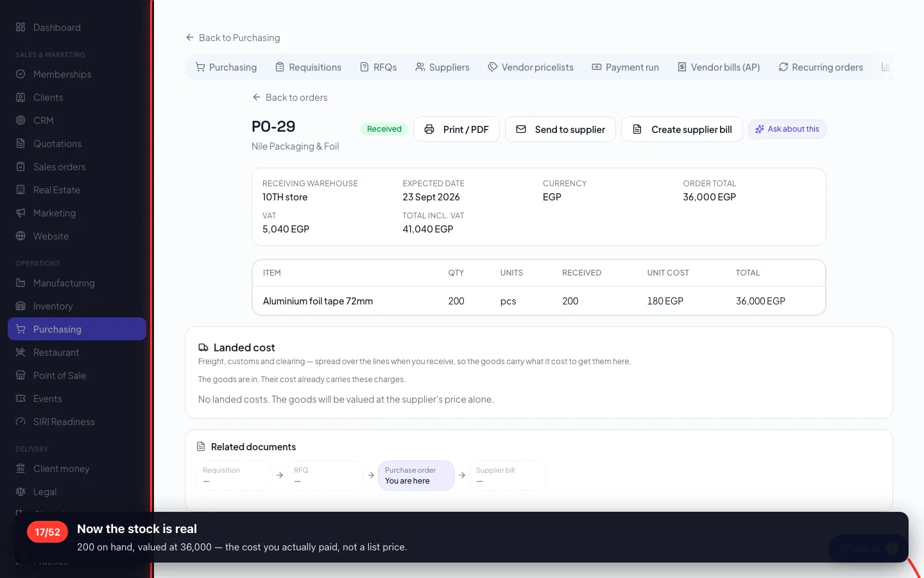Click the Client money bank icon

[x=21, y=468]
